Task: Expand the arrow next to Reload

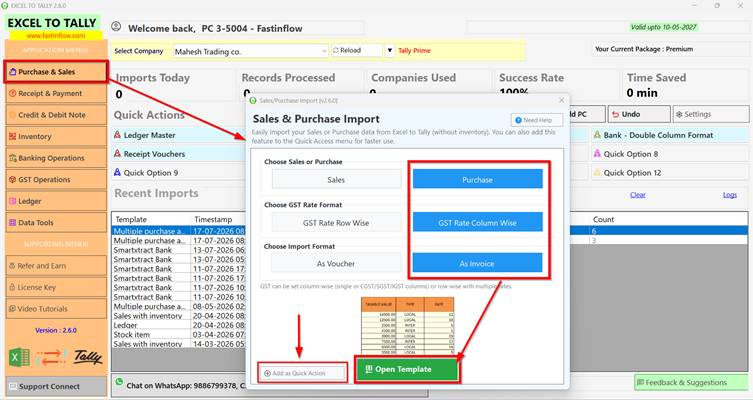Action: (x=389, y=50)
